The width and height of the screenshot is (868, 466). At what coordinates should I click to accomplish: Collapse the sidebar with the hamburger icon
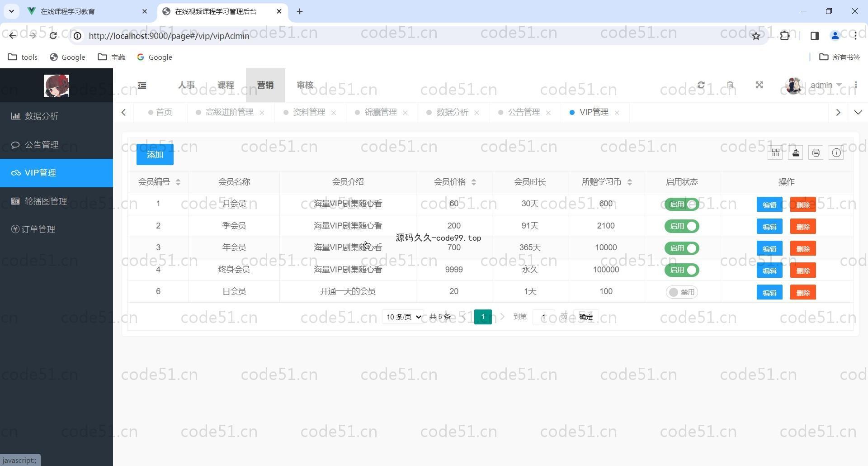[142, 86]
